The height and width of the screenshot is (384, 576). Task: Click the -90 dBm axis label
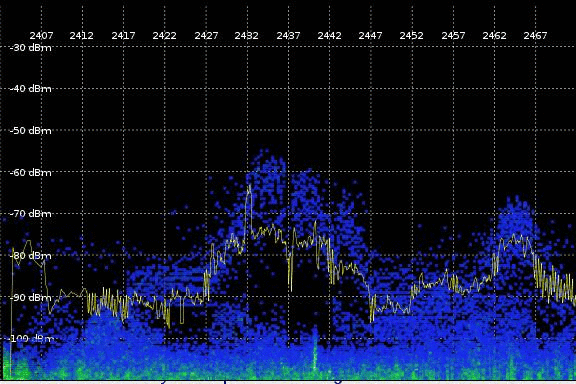(x=30, y=297)
